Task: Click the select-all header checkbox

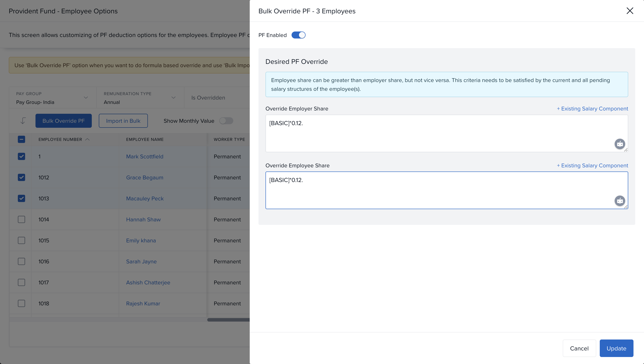Action: 21,140
